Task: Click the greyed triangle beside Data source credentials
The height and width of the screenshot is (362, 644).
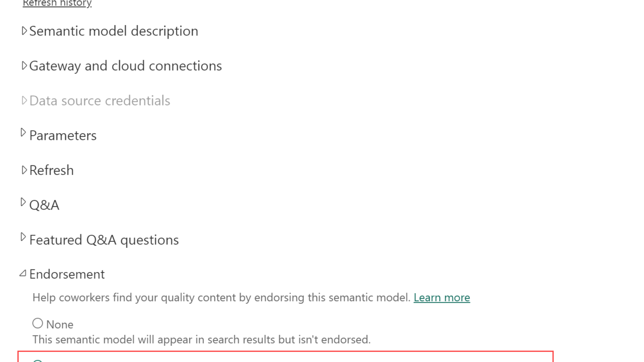Action: (x=24, y=101)
